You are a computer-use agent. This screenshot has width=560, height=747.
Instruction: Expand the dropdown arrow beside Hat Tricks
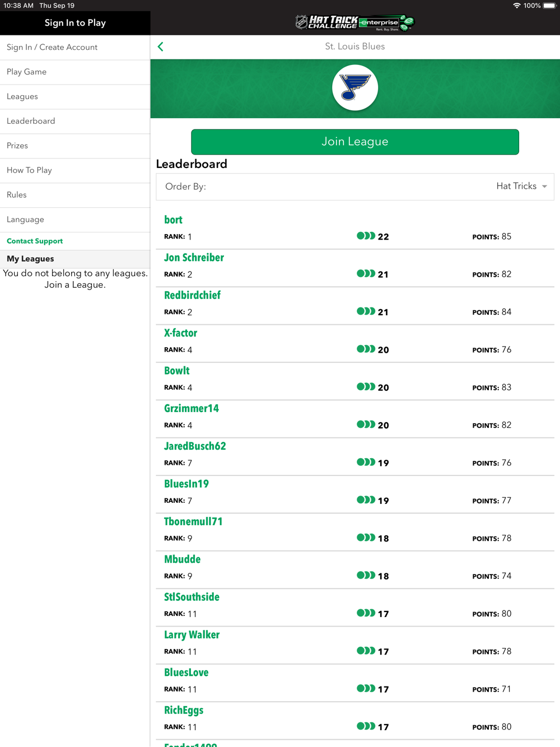544,186
